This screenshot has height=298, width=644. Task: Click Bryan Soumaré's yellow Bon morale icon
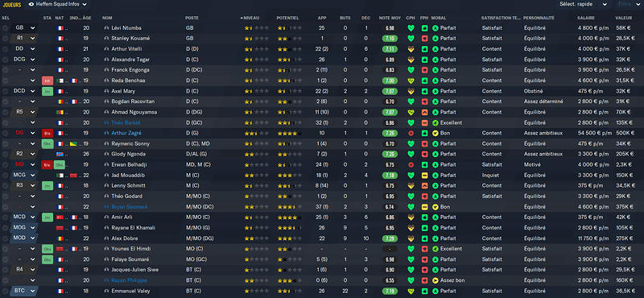(436, 207)
